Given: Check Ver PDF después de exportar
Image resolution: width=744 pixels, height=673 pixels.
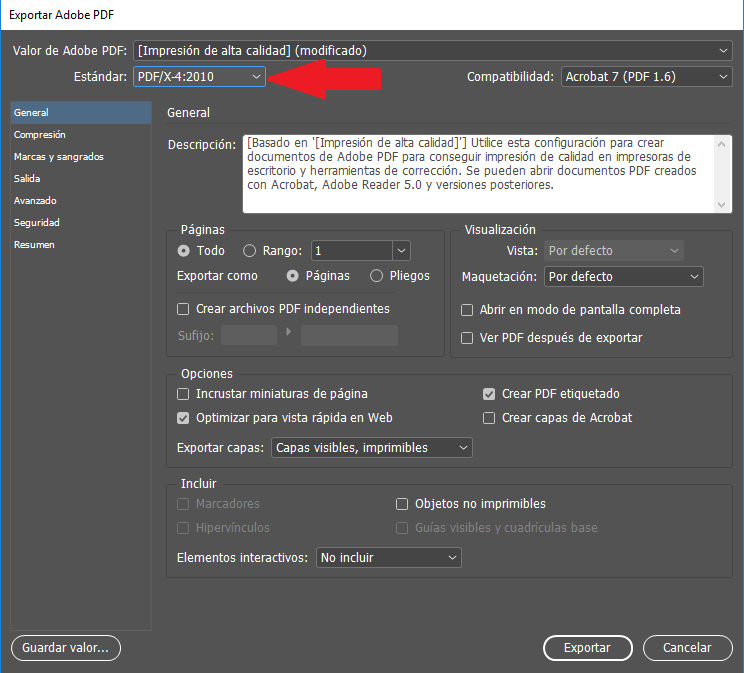Looking at the screenshot, I should pyautogui.click(x=467, y=338).
